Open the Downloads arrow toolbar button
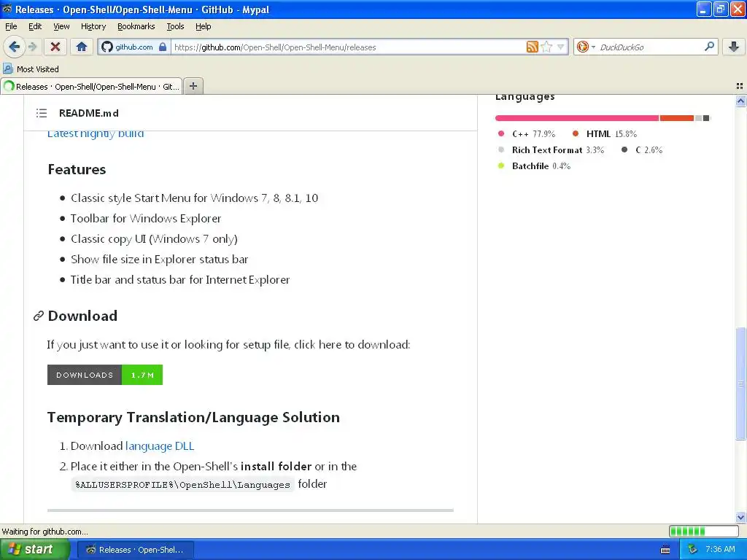This screenshot has height=560, width=747. click(x=734, y=47)
